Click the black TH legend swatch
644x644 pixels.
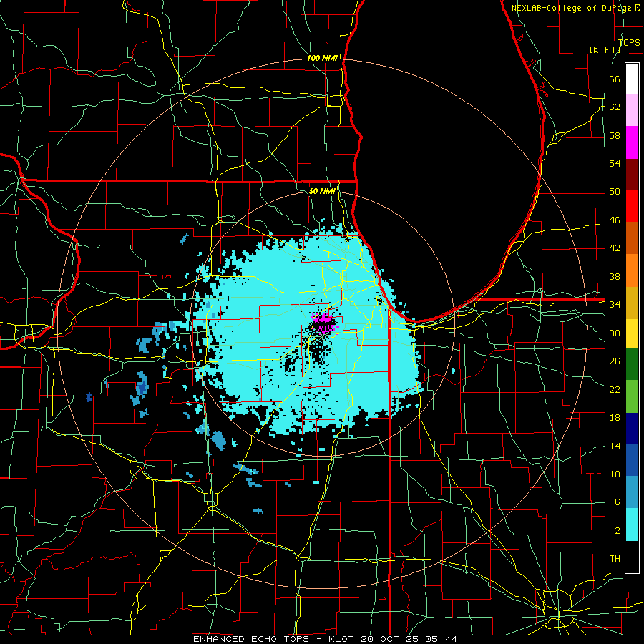[x=632, y=557]
